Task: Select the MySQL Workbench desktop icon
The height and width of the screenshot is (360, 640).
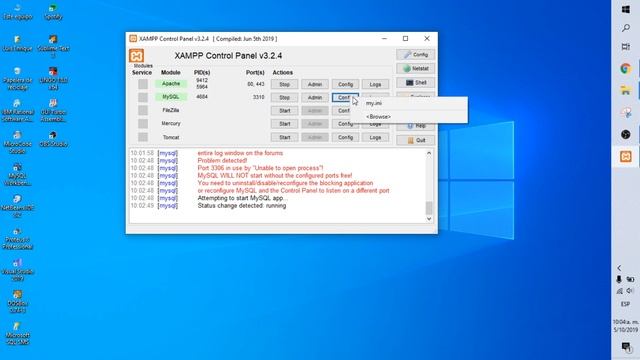Action: click(17, 174)
